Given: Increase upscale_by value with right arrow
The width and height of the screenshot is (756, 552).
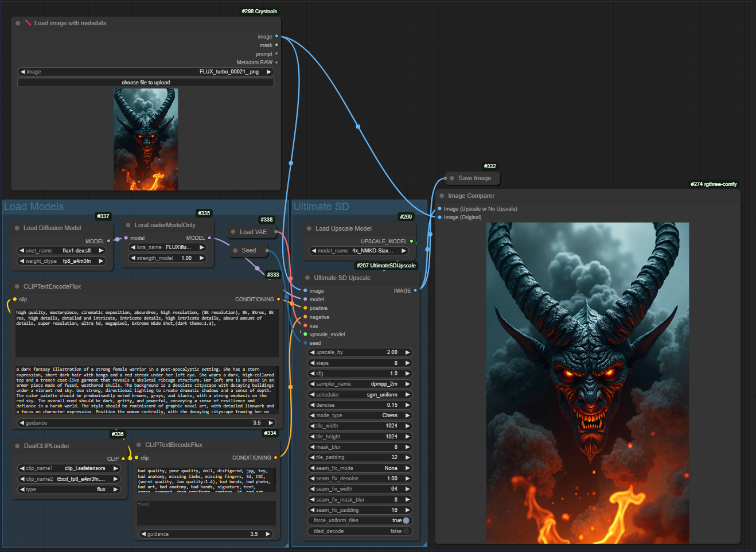Looking at the screenshot, I should 408,352.
